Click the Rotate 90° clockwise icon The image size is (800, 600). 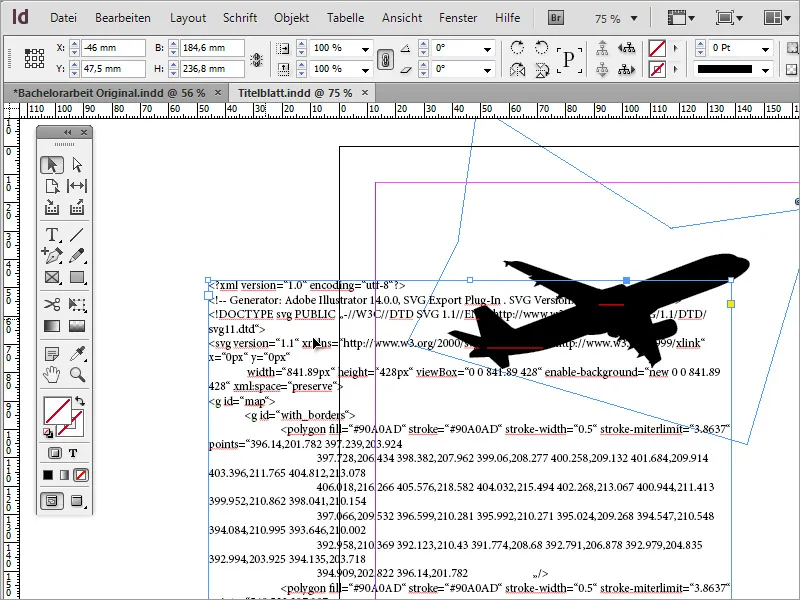pyautogui.click(x=517, y=48)
